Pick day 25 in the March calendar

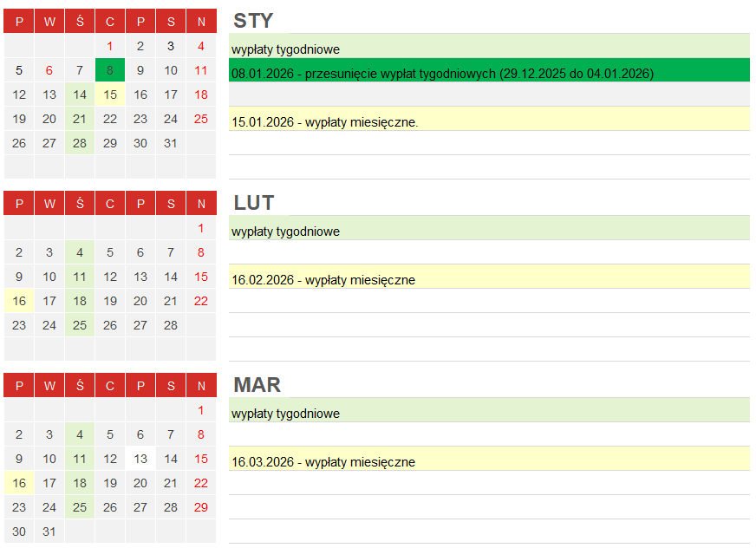[x=80, y=507]
